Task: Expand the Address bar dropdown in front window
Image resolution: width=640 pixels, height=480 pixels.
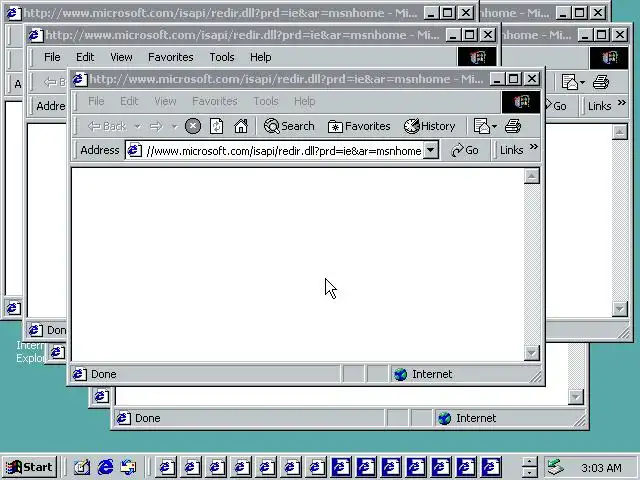Action: [431, 150]
